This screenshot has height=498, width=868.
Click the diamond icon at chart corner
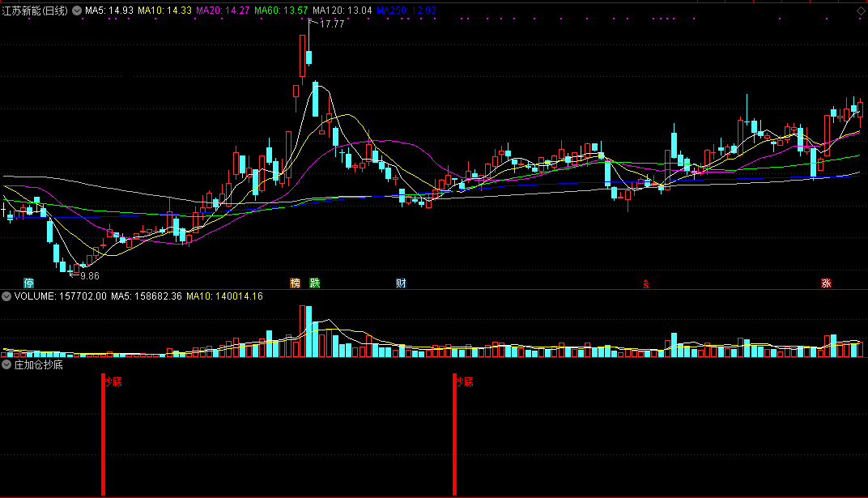[861, 11]
